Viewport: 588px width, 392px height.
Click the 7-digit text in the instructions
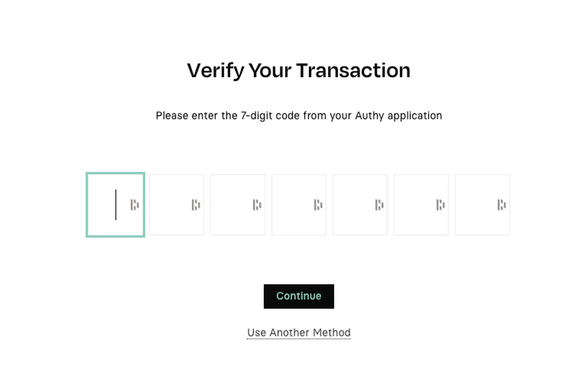tap(257, 116)
